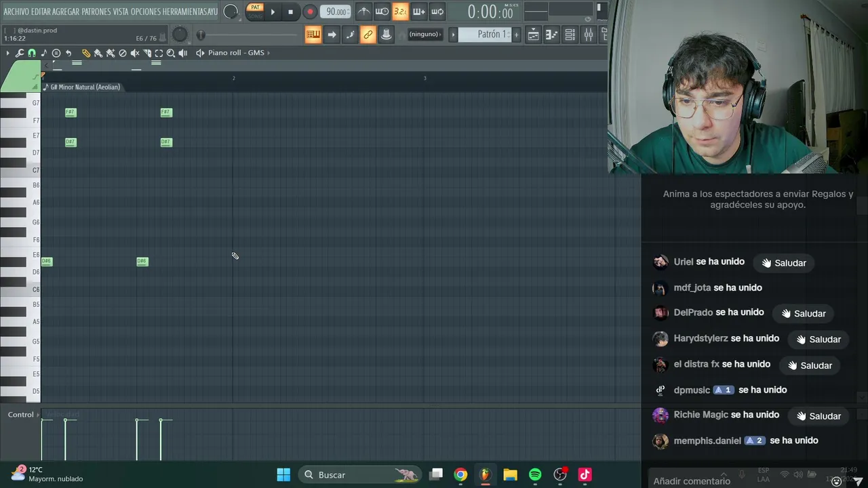Click arrow left of Patrón 1 selector
Screen dimensions: 868x488
coord(453,35)
